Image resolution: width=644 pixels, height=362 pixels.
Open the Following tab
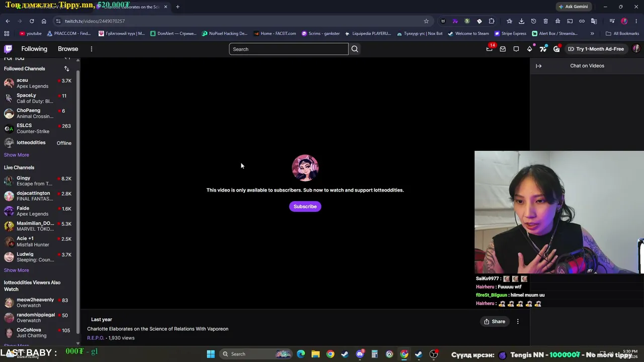pyautogui.click(x=34, y=49)
